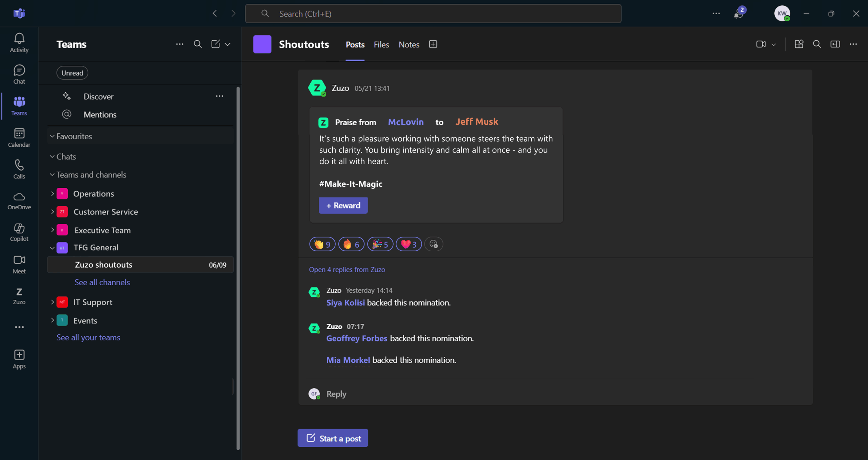Open the Meet app
The image size is (868, 460).
[19, 264]
